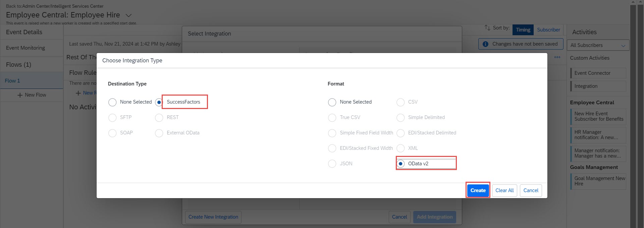
Task: Click the info icon in unsaved changes message
Action: pos(485,44)
